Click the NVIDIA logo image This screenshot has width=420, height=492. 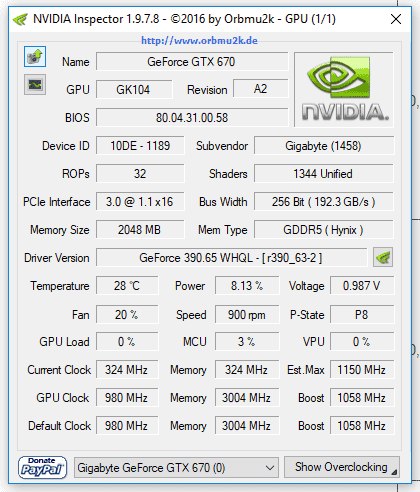(x=344, y=89)
